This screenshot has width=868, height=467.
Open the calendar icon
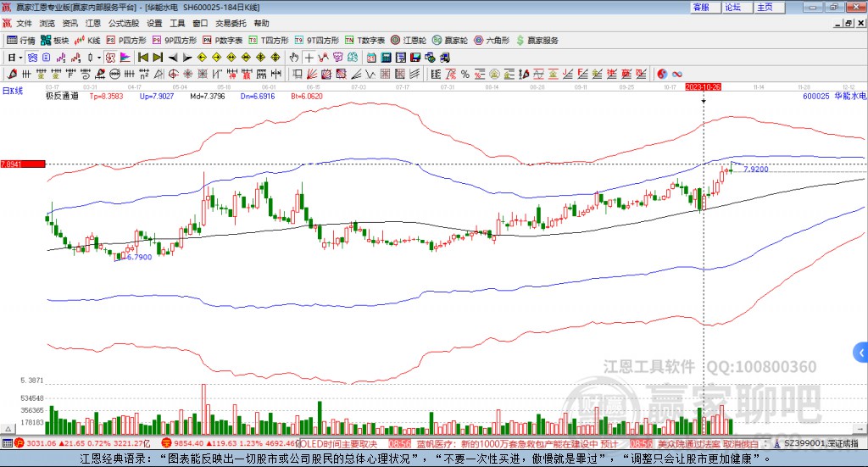371,58
